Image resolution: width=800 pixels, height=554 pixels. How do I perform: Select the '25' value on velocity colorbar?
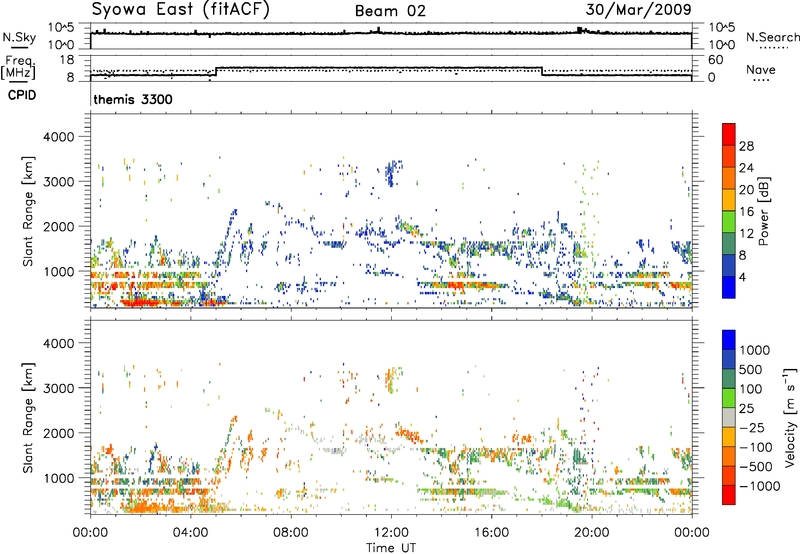coord(746,409)
